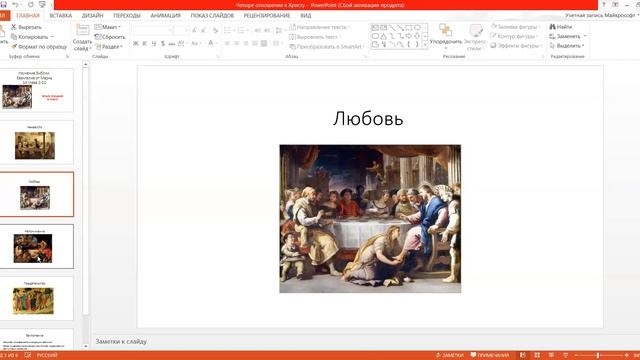Click the numbered list icon
640x360 pixels.
click(242, 30)
